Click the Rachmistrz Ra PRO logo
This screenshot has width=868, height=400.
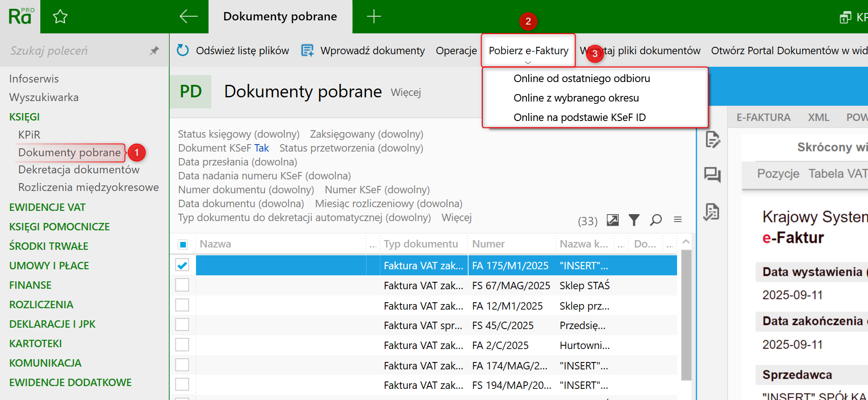[x=20, y=17]
